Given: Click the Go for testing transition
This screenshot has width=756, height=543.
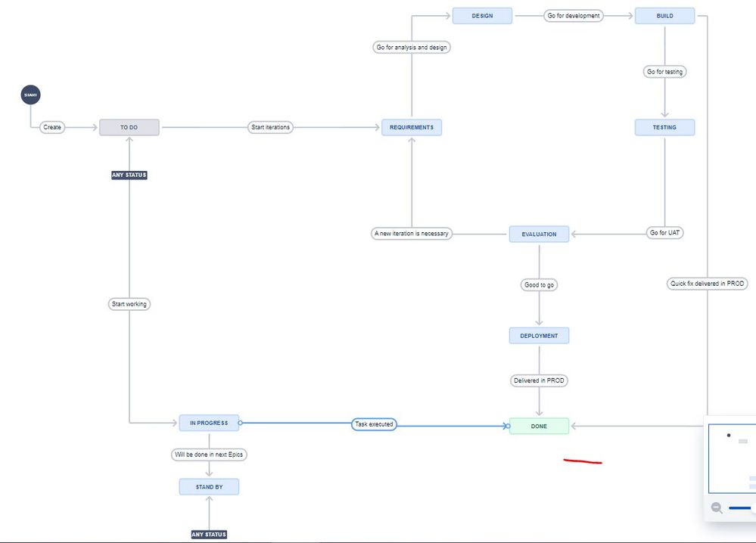Looking at the screenshot, I should tap(665, 72).
